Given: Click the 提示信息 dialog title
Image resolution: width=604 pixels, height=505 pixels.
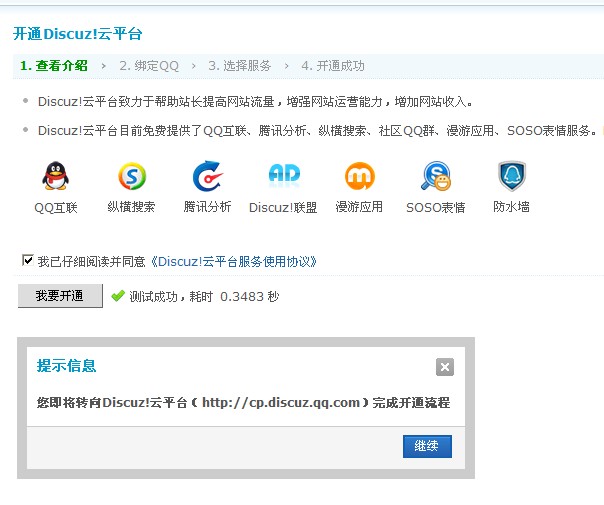Looking at the screenshot, I should point(66,366).
